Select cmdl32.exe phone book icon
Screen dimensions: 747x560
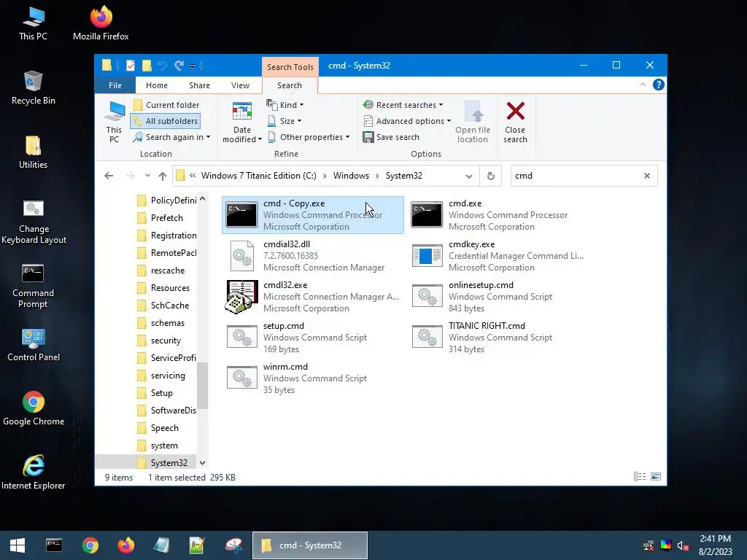tap(241, 297)
